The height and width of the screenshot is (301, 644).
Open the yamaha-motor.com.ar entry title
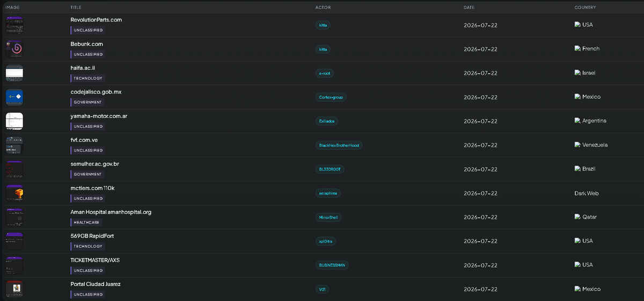(x=99, y=116)
